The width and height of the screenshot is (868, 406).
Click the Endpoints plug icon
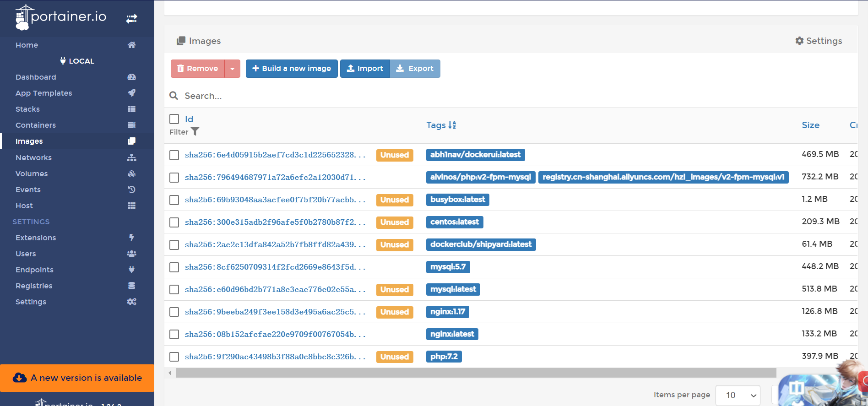pos(131,270)
